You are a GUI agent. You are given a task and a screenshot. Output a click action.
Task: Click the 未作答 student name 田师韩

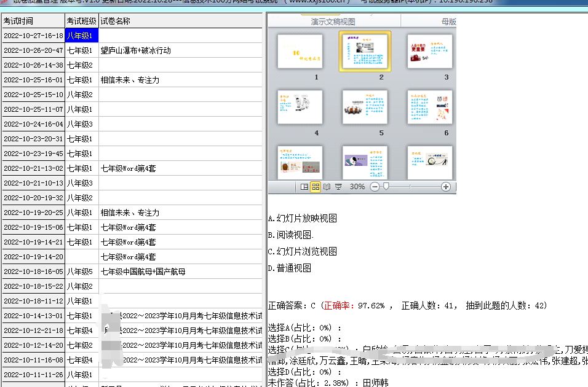click(x=375, y=383)
